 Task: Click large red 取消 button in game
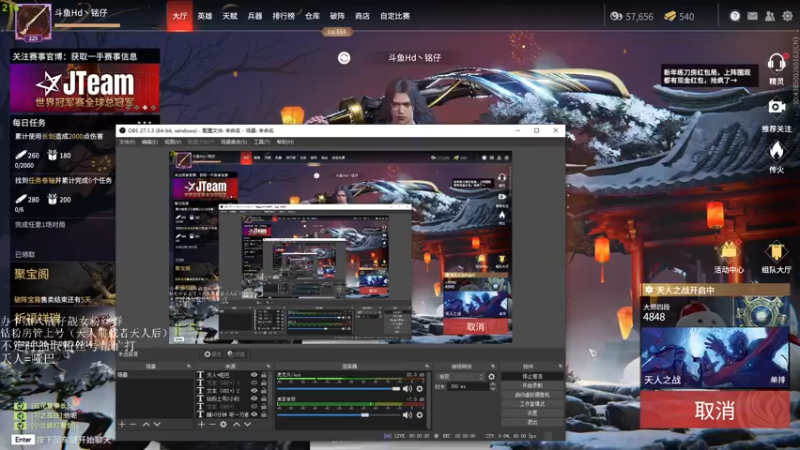tap(715, 410)
